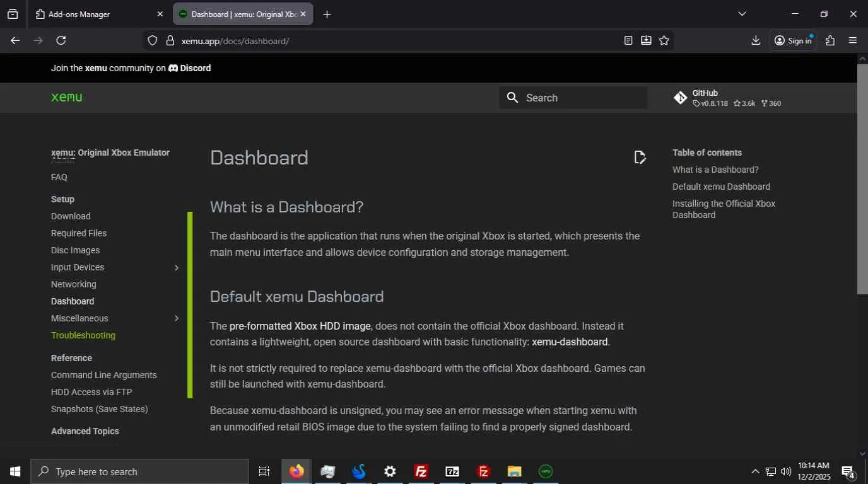The image size is (868, 484).
Task: Open the Firefox downloads panel
Action: click(756, 40)
